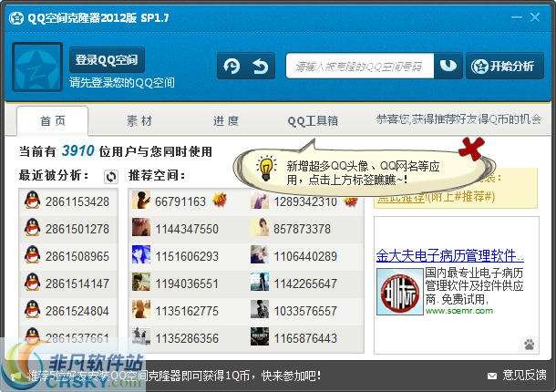Click avatar thumbnail beside 1033576557

pyautogui.click(x=260, y=309)
